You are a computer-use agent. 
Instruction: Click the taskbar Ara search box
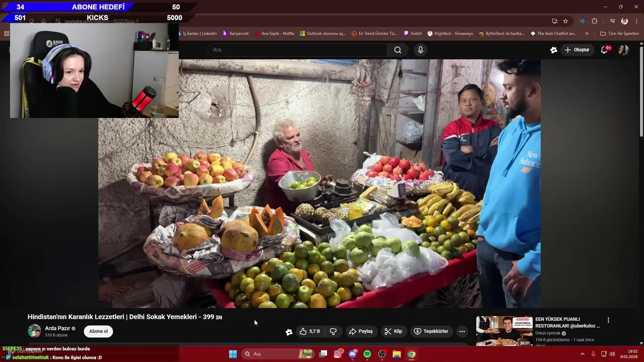tap(278, 354)
